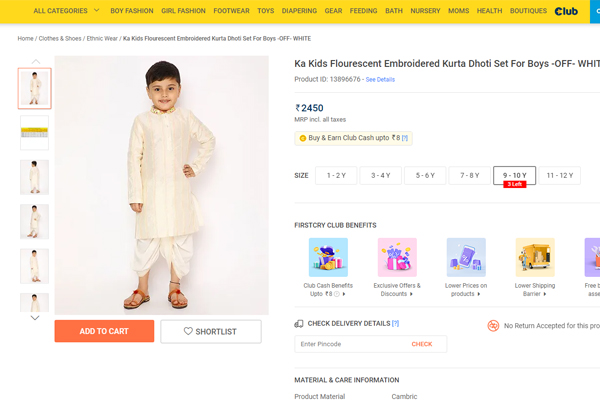Select the second product thumbnail image
Viewport: 600px width, 400px height.
tap(34, 132)
